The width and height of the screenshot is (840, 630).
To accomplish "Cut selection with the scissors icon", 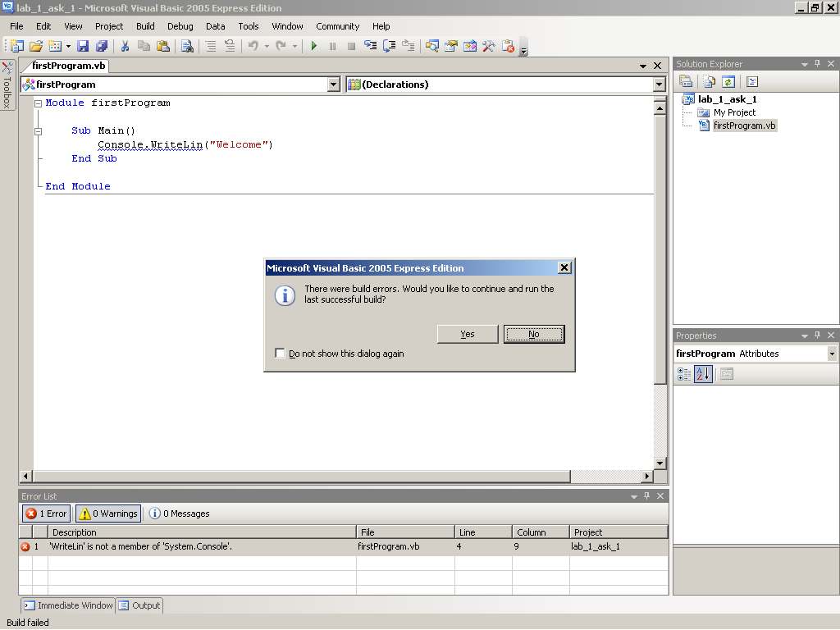I will pyautogui.click(x=125, y=46).
